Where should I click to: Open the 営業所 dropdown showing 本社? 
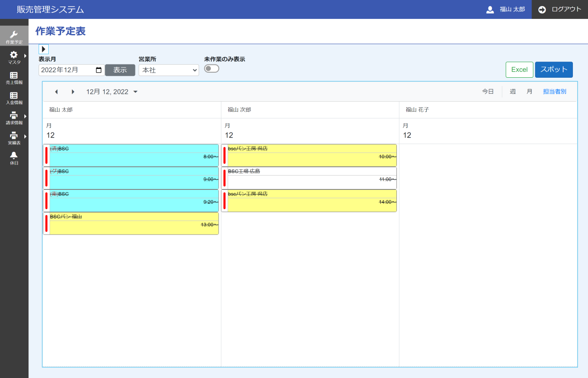point(169,70)
